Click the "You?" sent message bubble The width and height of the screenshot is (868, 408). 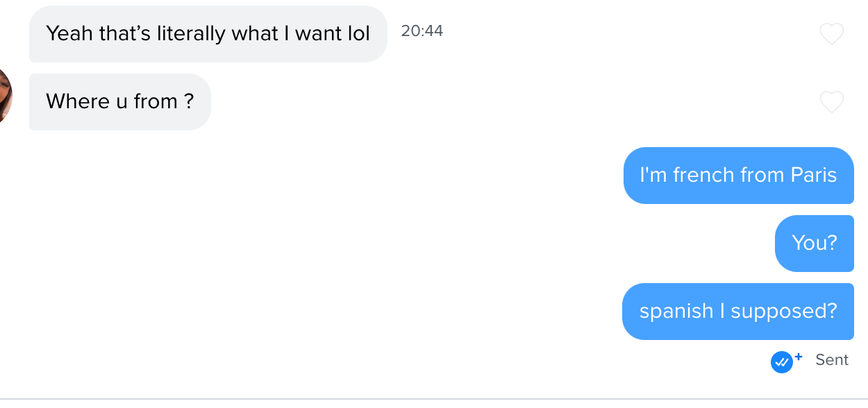pos(814,243)
